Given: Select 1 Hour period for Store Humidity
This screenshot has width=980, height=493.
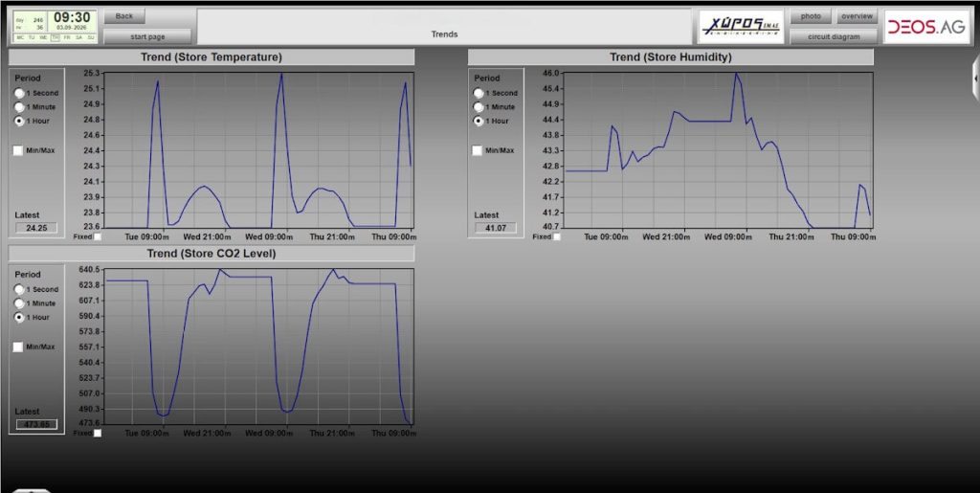Looking at the screenshot, I should [479, 121].
